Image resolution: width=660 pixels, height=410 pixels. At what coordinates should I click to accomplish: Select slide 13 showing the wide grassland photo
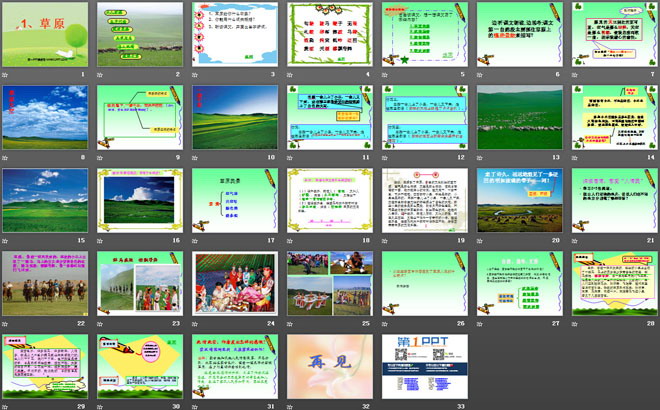point(516,118)
